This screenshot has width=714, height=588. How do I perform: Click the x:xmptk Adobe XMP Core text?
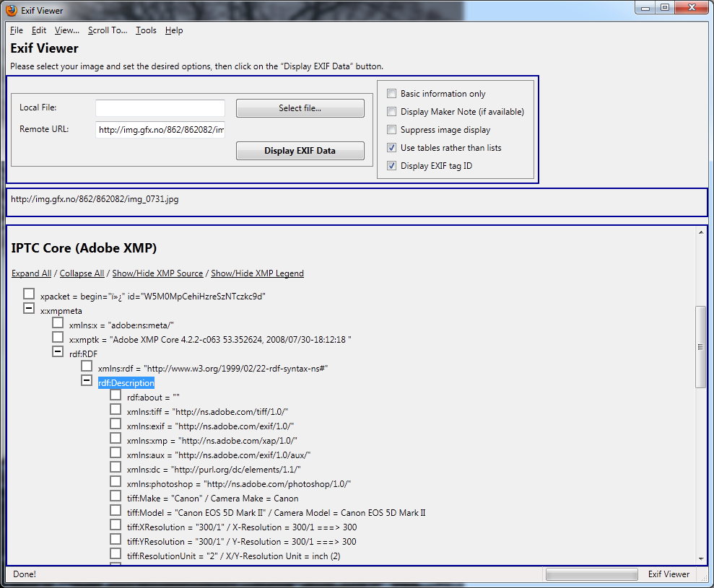coord(210,340)
